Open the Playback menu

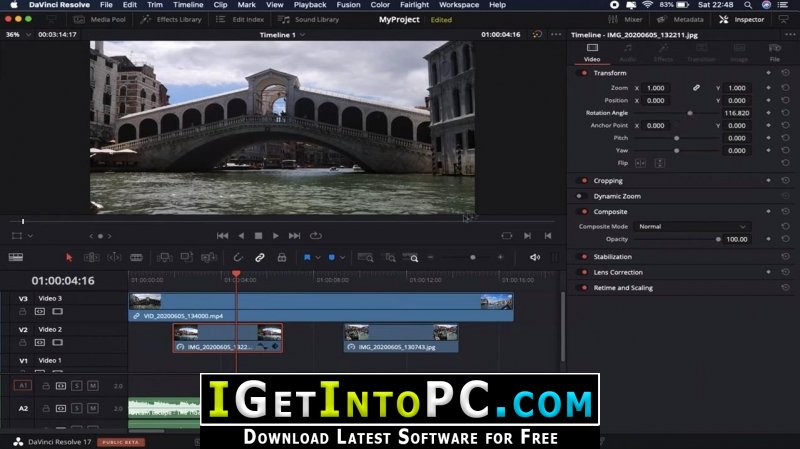tap(310, 5)
